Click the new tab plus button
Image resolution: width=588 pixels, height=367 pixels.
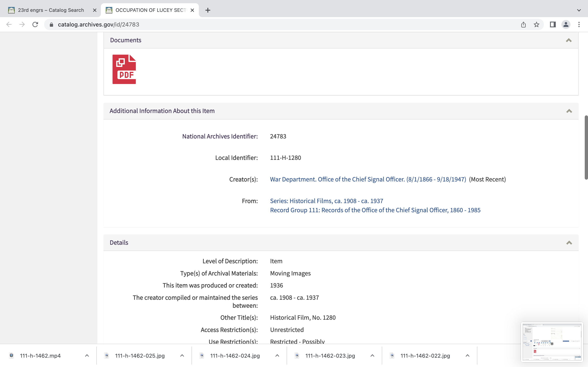pyautogui.click(x=208, y=10)
